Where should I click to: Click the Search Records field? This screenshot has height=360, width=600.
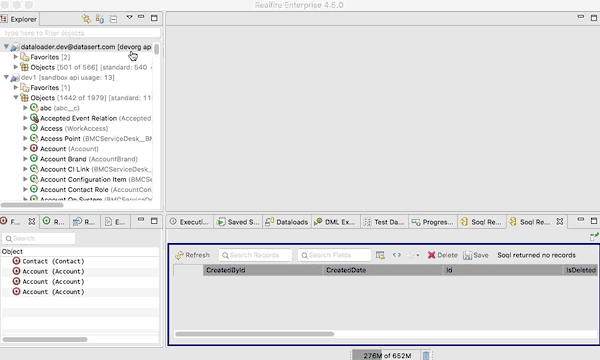click(x=255, y=255)
